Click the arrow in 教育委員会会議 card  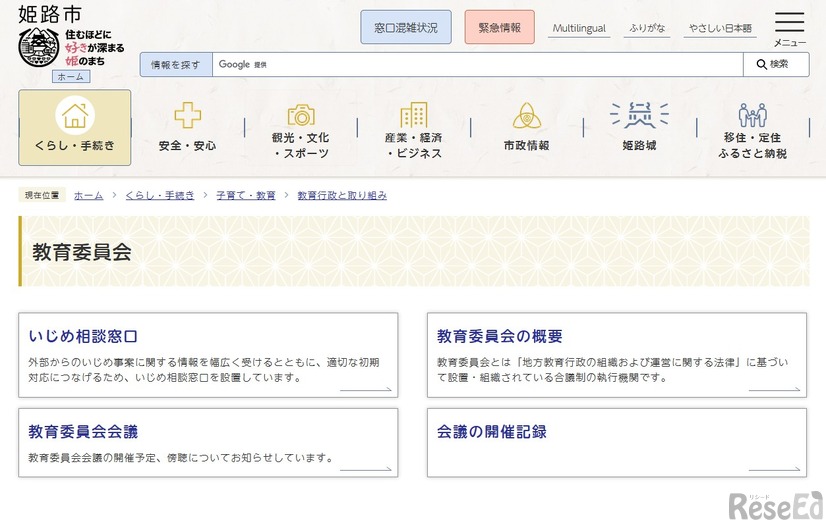click(366, 469)
